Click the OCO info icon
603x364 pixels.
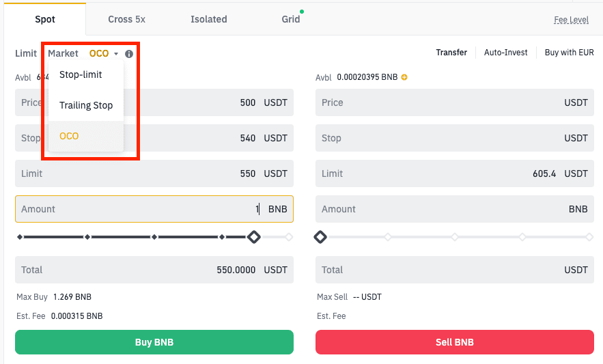point(129,53)
